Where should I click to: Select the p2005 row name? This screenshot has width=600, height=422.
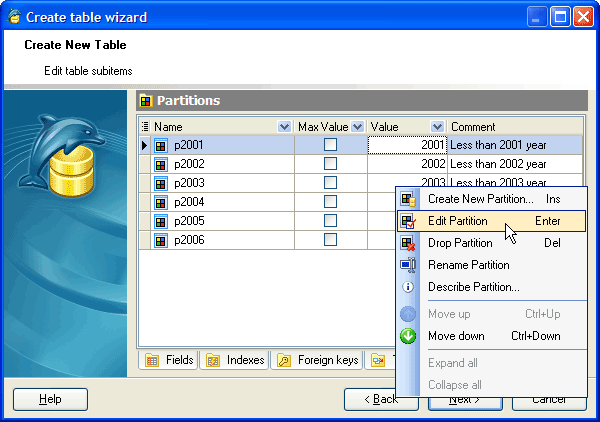pyautogui.click(x=189, y=221)
